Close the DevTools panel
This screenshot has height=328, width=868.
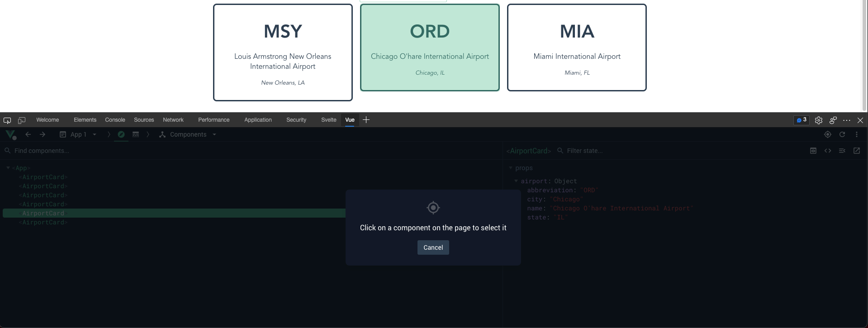tap(860, 120)
